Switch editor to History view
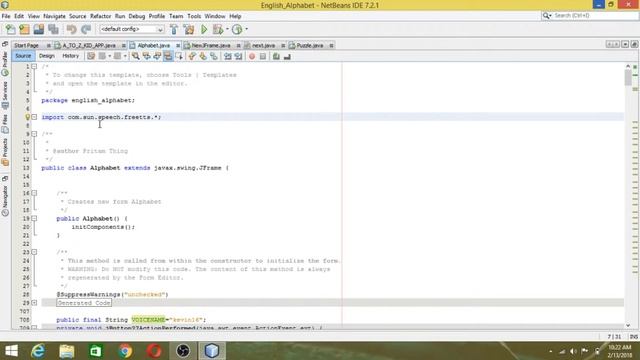 coord(71,56)
